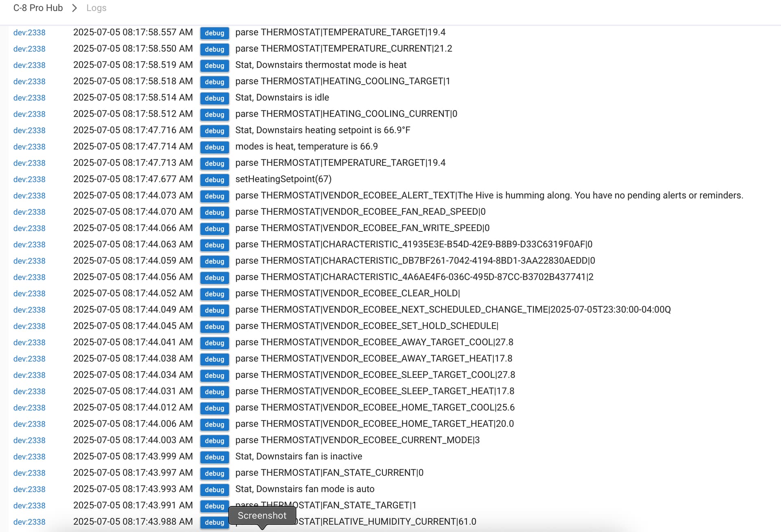Open dev:2338 link at 08:17:58.514 AM
The image size is (781, 532).
pos(29,98)
